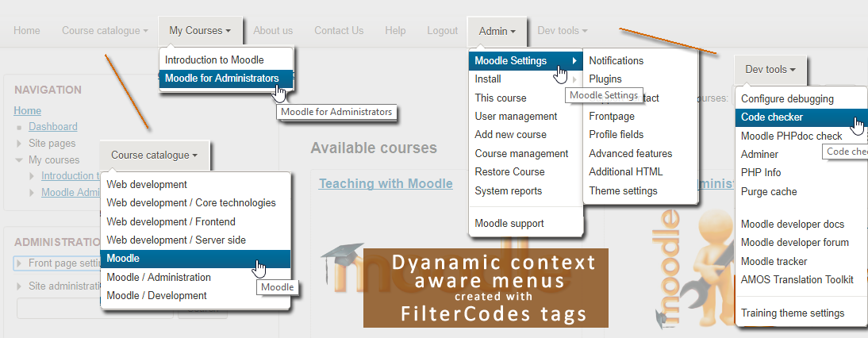
Task: Click the enlarged Dev tools dropdown button
Action: pos(770,70)
